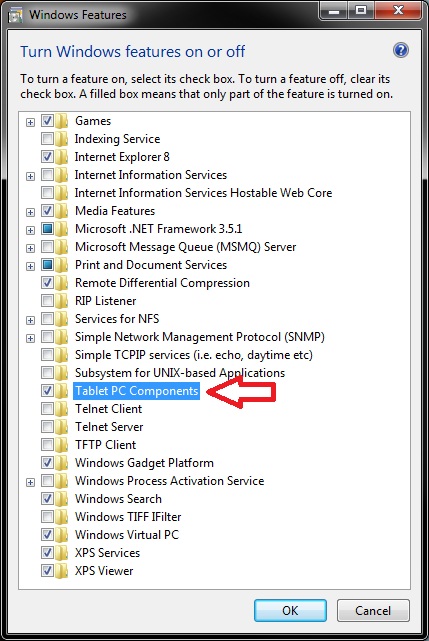Click the Windows Search folder icon
Viewport: 429px width, 641px height.
[x=62, y=499]
